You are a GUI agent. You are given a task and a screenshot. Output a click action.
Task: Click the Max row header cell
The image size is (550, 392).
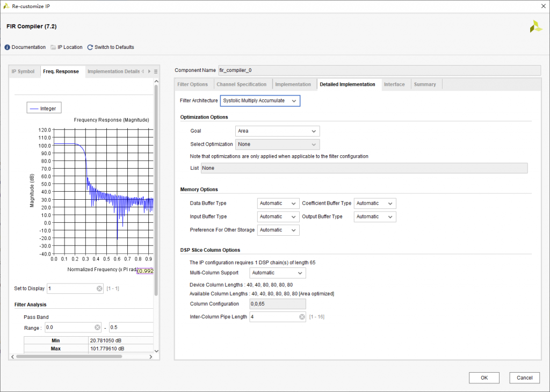(x=56, y=349)
